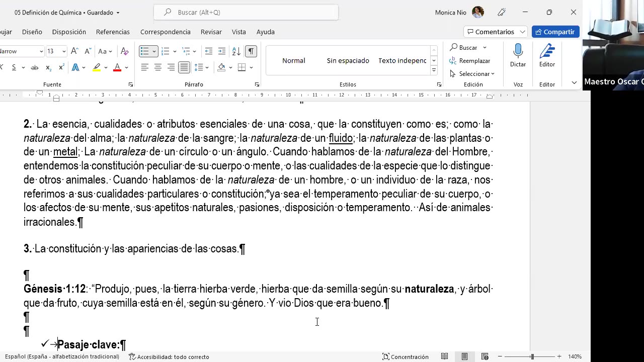Increase font size with the grow font icon

point(74,51)
